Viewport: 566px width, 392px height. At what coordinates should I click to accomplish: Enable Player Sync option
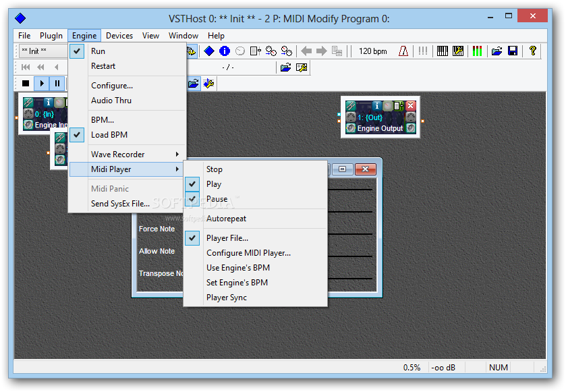pyautogui.click(x=256, y=298)
